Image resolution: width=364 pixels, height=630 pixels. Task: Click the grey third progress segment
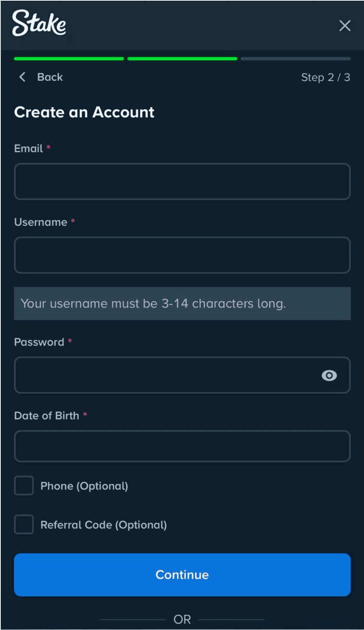point(295,59)
